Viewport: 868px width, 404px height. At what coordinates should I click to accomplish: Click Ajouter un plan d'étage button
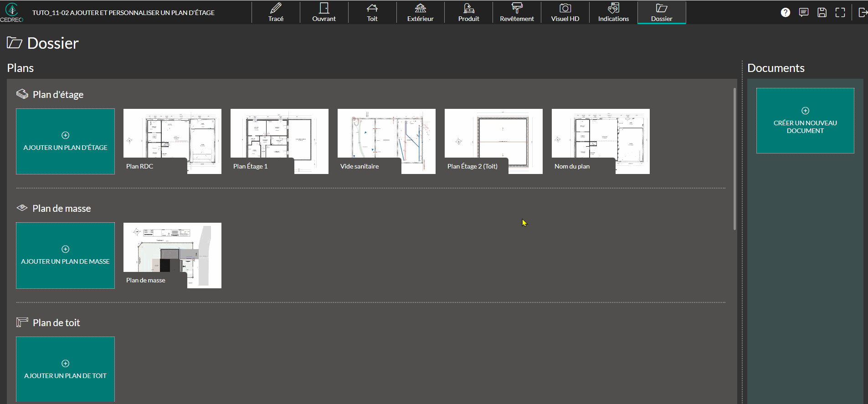point(65,141)
